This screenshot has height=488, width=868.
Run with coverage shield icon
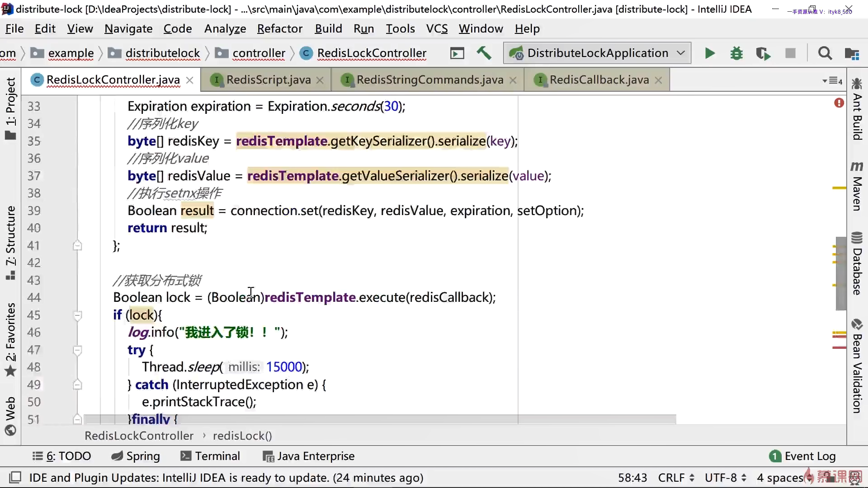(x=763, y=53)
